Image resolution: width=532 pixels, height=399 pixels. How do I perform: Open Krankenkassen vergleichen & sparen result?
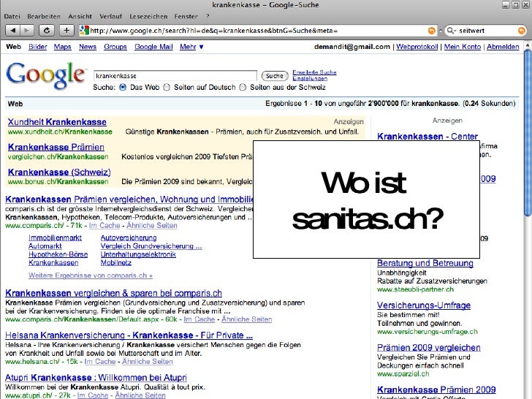[x=114, y=293]
